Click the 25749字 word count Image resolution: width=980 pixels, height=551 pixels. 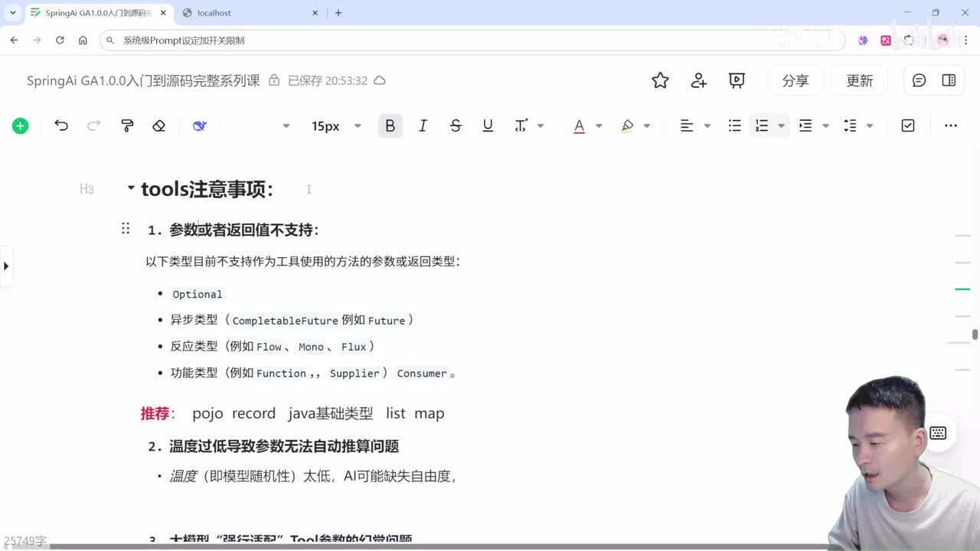pyautogui.click(x=25, y=541)
